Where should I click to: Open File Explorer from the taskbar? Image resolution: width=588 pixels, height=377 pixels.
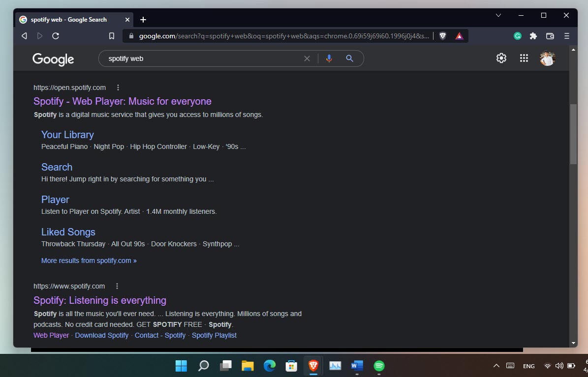[248, 366]
